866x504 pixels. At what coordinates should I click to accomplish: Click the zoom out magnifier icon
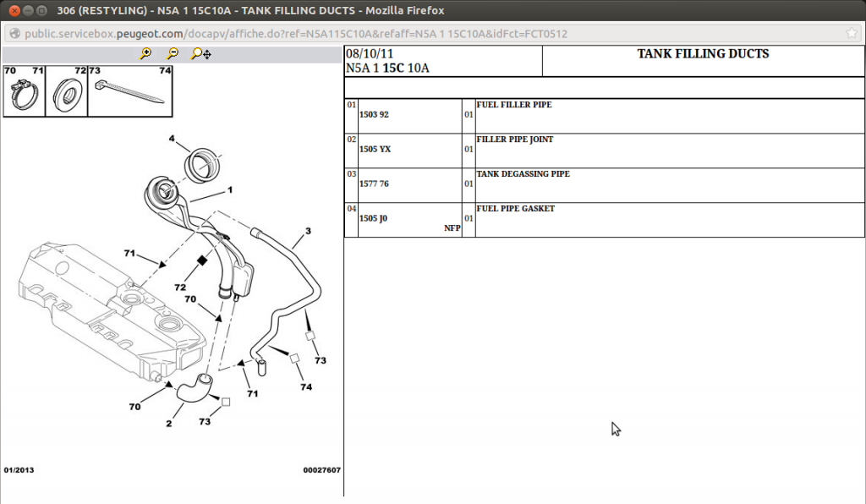click(x=173, y=53)
